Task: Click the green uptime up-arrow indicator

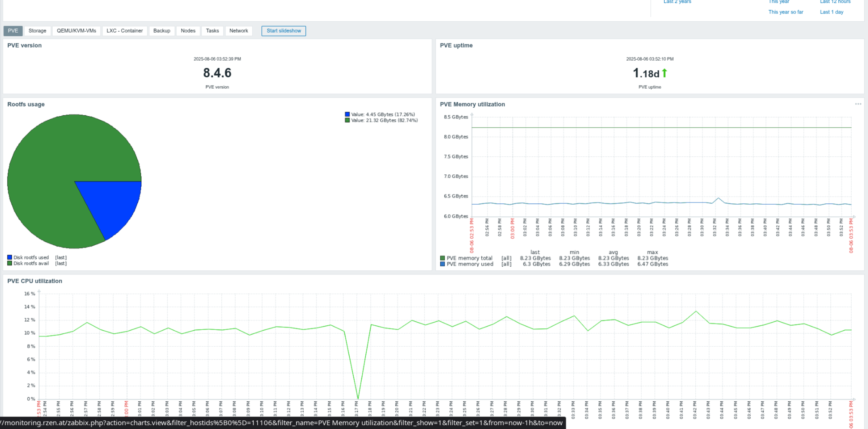Action: click(665, 73)
